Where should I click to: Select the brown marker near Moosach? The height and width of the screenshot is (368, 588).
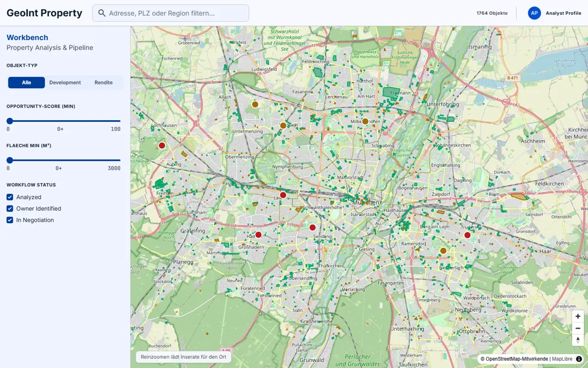(283, 126)
